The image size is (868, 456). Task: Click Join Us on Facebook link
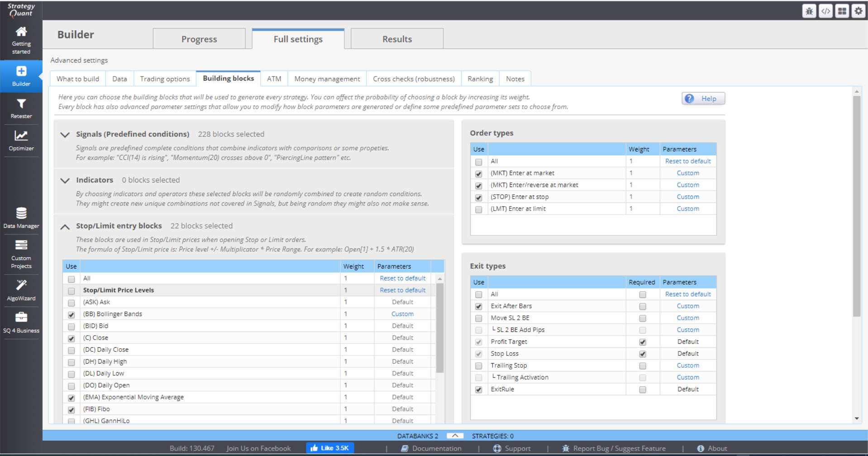pos(258,448)
